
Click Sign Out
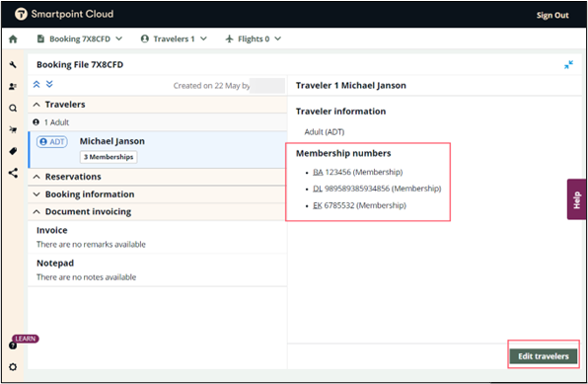click(552, 16)
